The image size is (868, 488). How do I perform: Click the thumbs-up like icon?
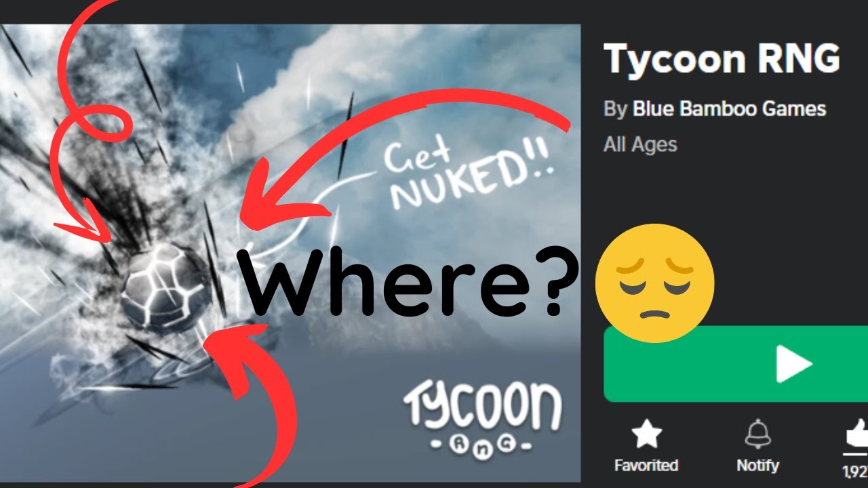pos(856,434)
